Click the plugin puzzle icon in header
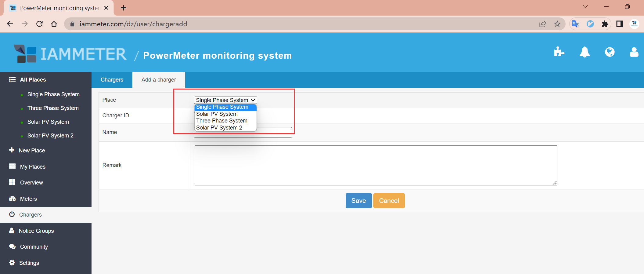 (x=559, y=52)
